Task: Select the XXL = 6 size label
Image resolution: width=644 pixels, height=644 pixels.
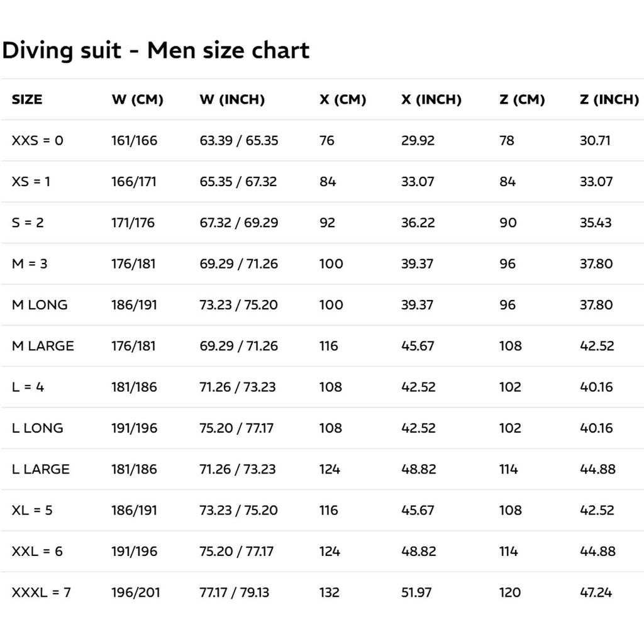Action: tap(37, 552)
